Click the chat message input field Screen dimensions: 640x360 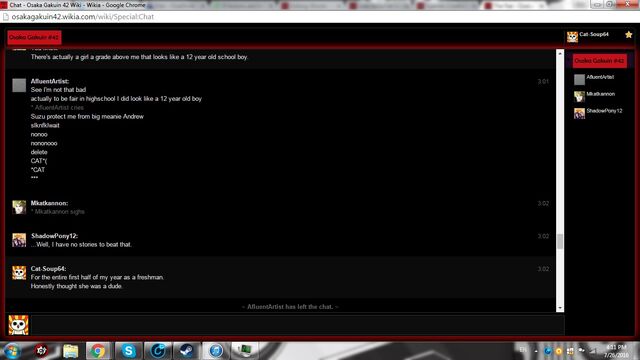(298, 325)
